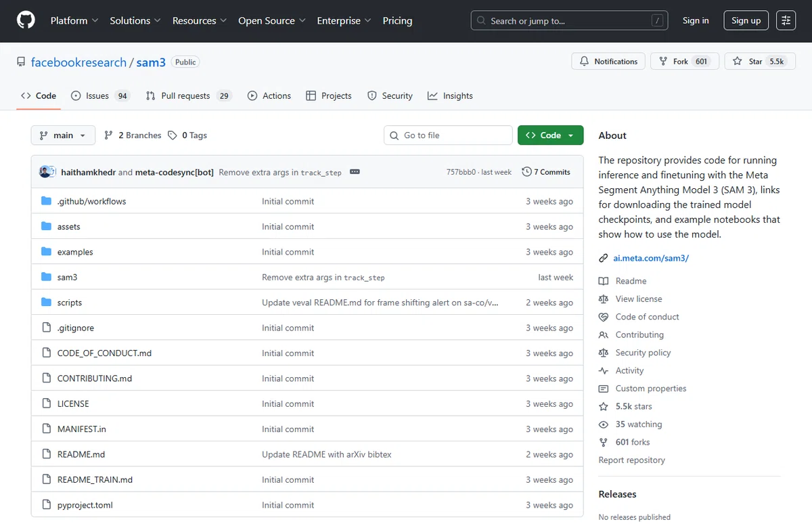Click the Report repository link

pyautogui.click(x=631, y=460)
